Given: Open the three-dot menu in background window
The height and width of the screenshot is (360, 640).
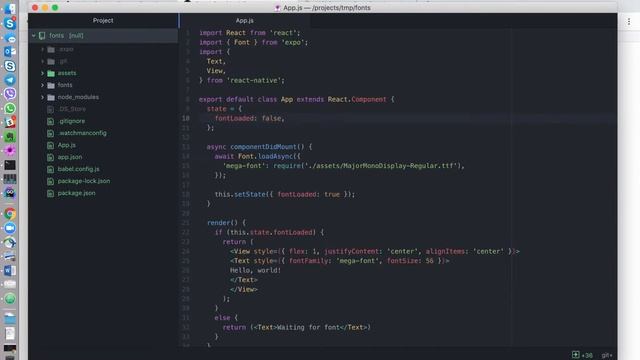Looking at the screenshot, I should click(x=629, y=22).
